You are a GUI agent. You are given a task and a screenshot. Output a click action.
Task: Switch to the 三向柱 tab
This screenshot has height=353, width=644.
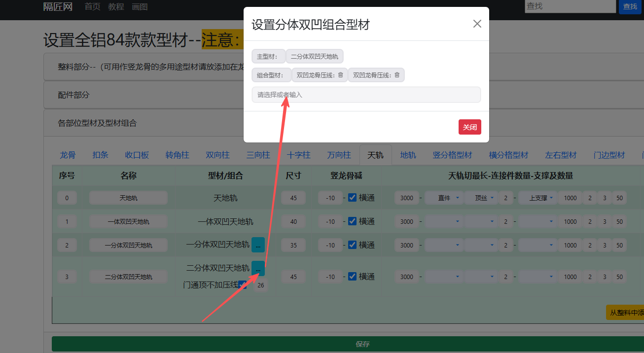point(258,155)
